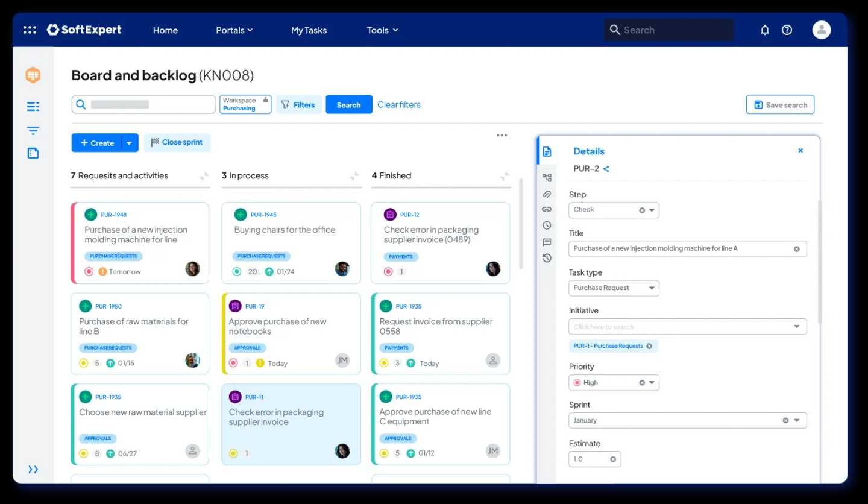Open the comments icon in Details panel
868x504 pixels.
pyautogui.click(x=547, y=242)
